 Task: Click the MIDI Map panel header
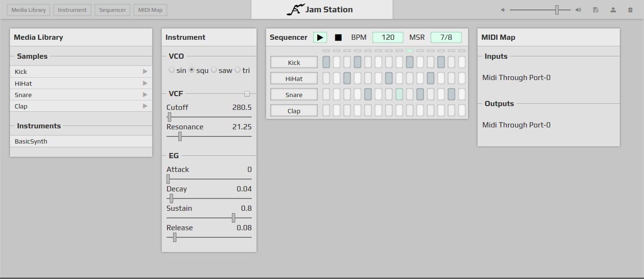(549, 37)
